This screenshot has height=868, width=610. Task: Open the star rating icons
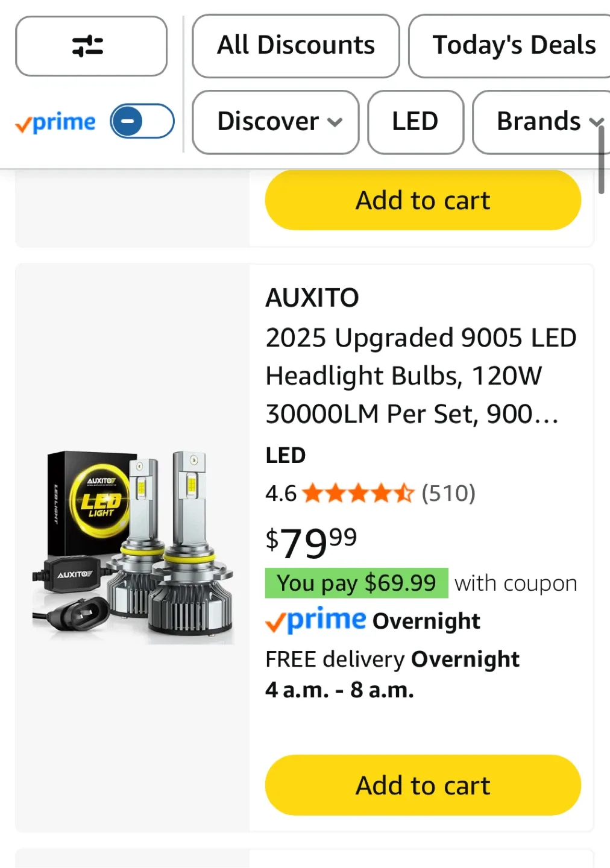[359, 493]
